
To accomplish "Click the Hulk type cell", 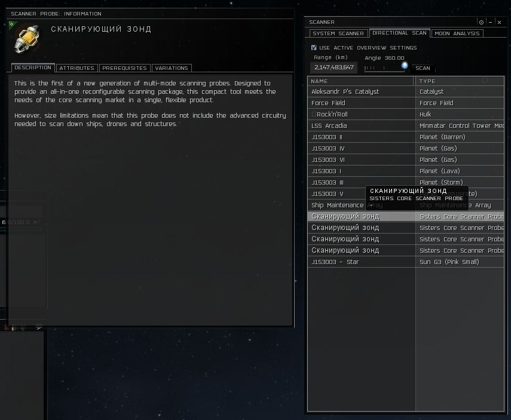I will (x=460, y=114).
